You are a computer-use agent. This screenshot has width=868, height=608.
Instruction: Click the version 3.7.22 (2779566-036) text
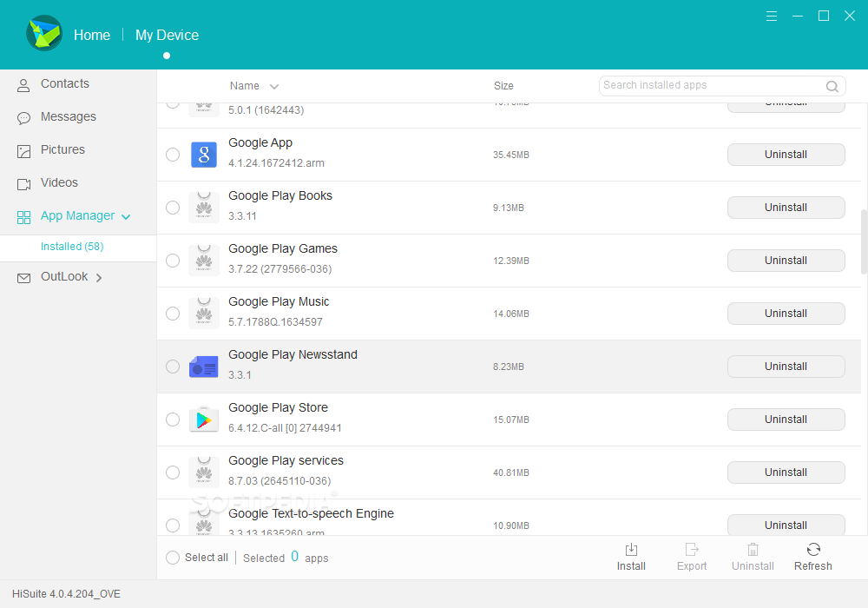pyautogui.click(x=280, y=269)
